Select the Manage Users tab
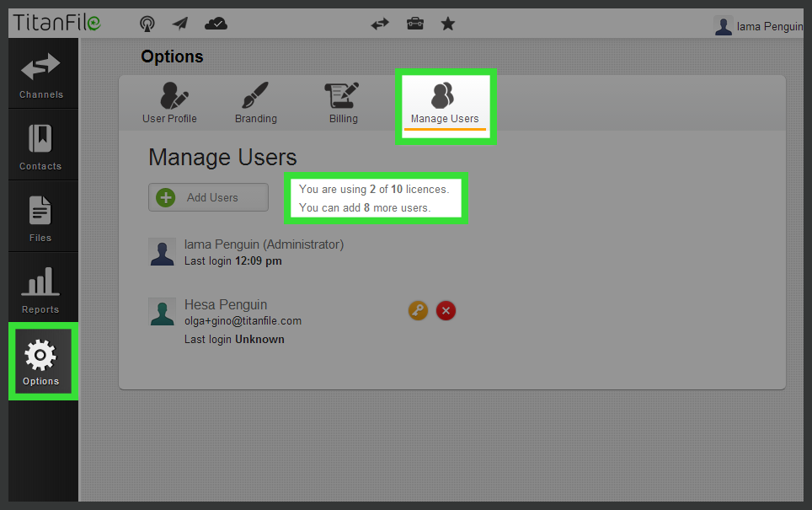Image resolution: width=812 pixels, height=510 pixels. (444, 101)
